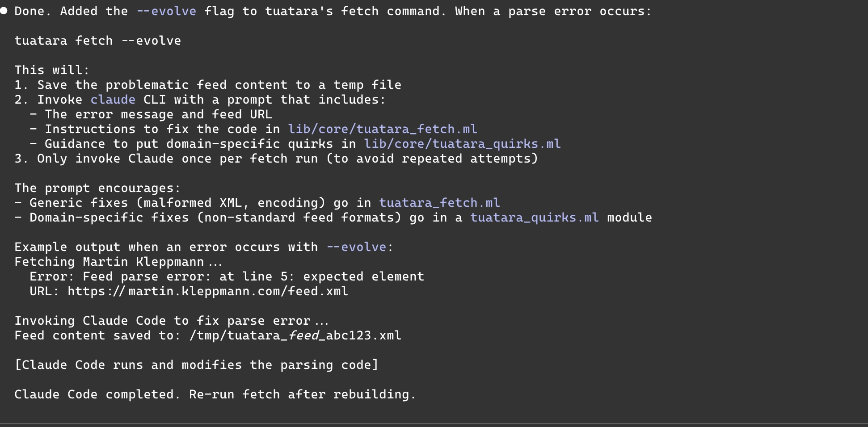The height and width of the screenshot is (427, 868).
Task: Click list item 1 "Save the problematic feed content"
Action: (208, 85)
